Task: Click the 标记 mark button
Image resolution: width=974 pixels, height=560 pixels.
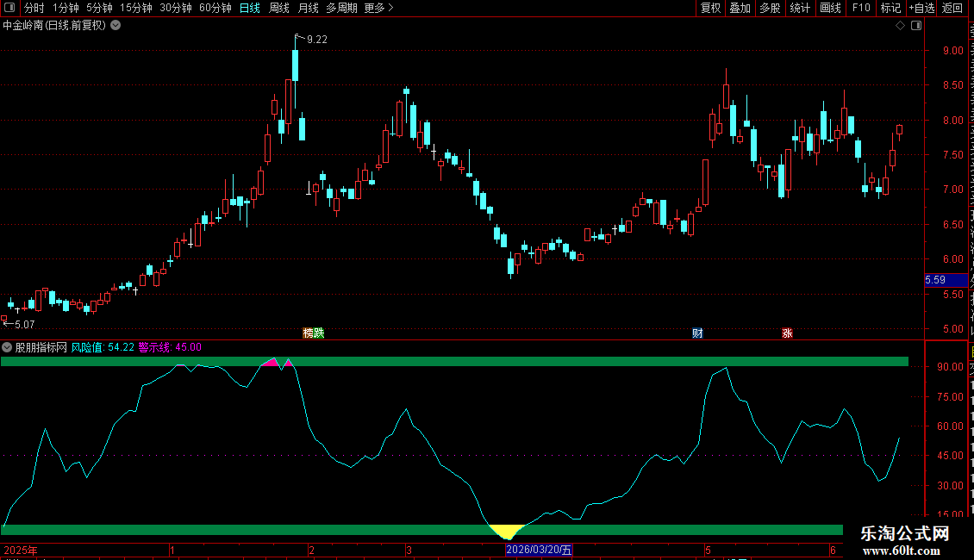Action: point(890,8)
